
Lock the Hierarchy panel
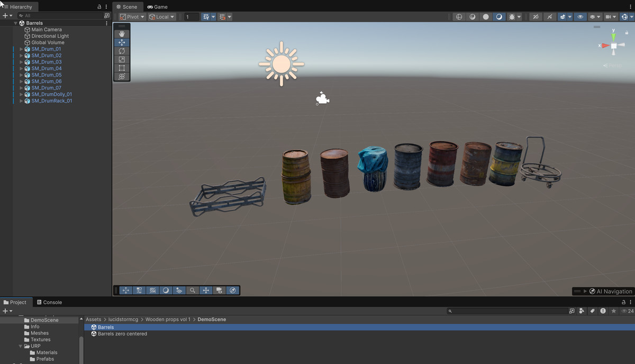[x=99, y=7]
